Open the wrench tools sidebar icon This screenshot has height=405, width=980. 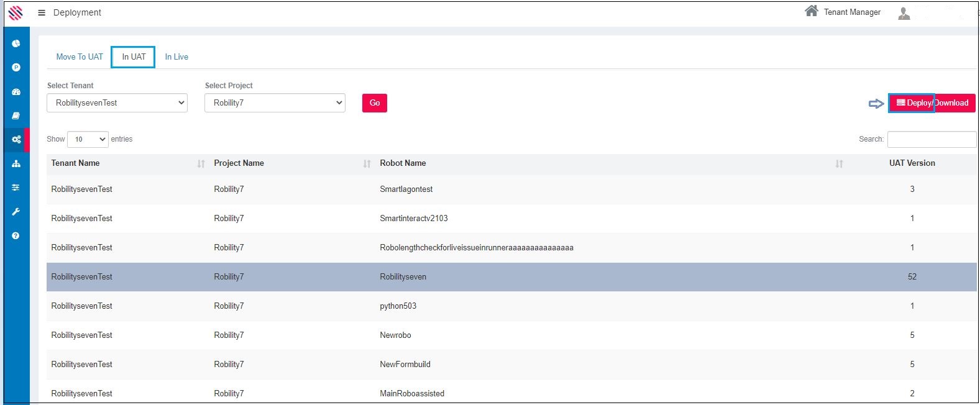point(16,212)
